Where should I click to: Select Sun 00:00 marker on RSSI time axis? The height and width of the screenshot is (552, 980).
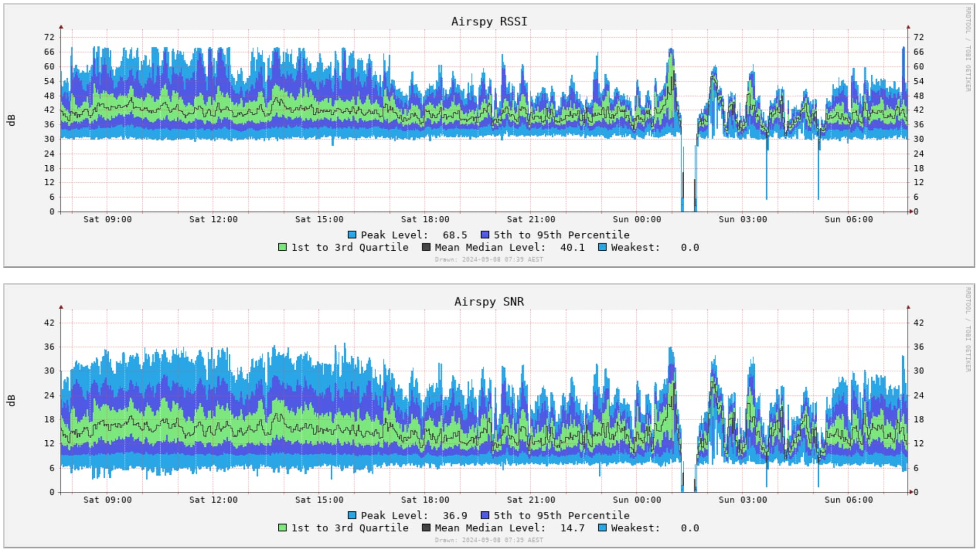click(x=637, y=219)
